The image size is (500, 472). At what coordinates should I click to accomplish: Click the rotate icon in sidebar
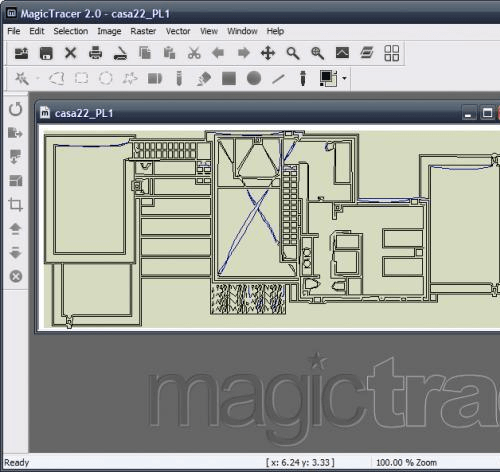click(x=16, y=109)
